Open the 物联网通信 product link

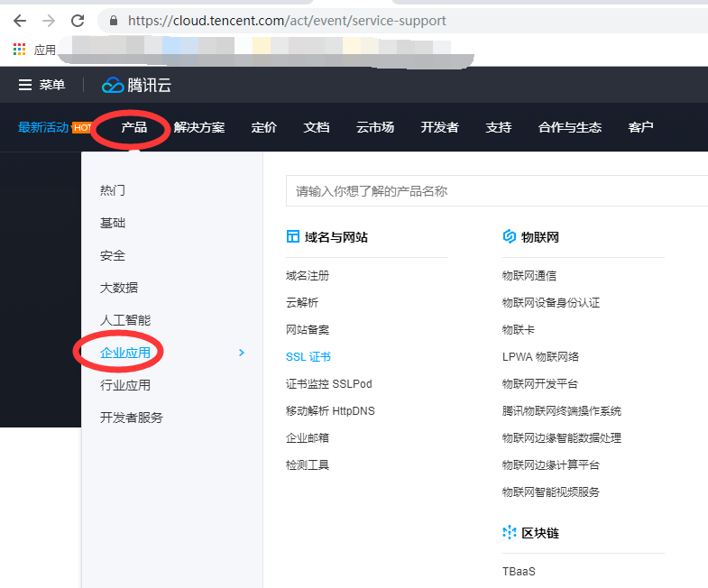529,275
